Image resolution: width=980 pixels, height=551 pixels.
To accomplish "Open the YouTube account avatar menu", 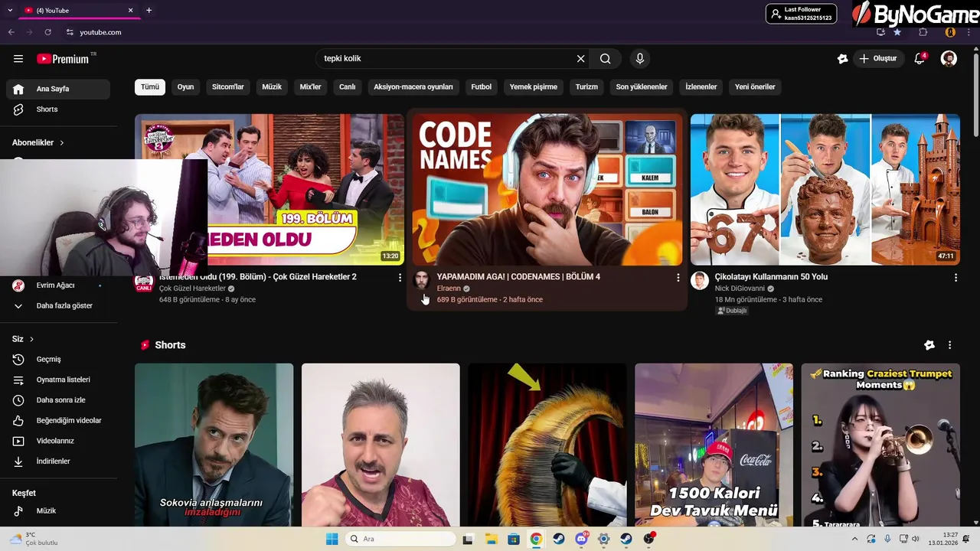I will [949, 59].
